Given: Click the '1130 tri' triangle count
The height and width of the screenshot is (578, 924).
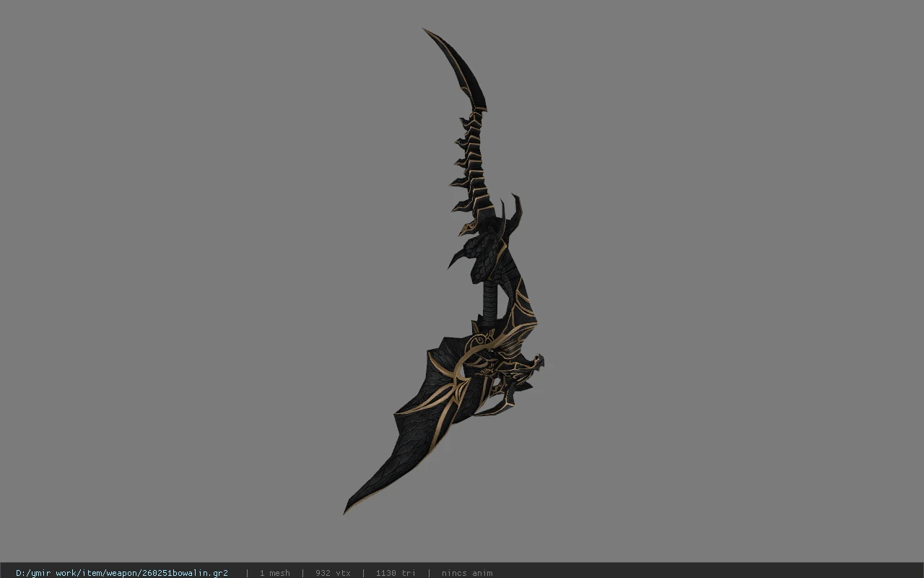Looking at the screenshot, I should pos(396,573).
